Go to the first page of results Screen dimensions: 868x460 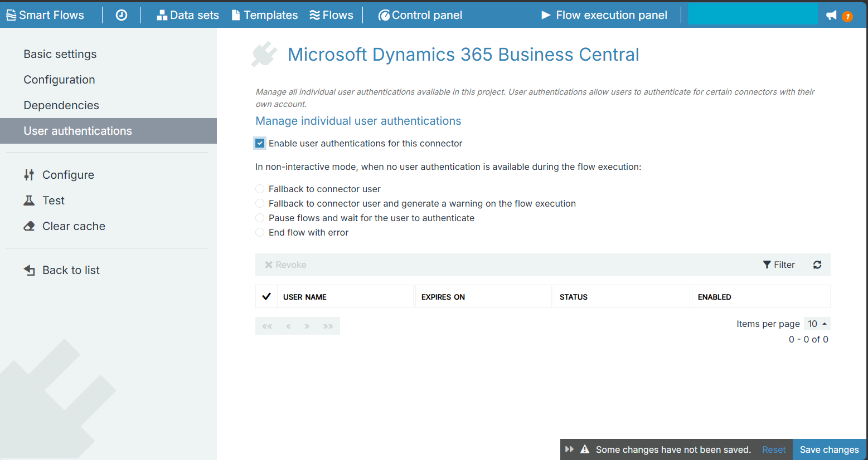point(267,326)
